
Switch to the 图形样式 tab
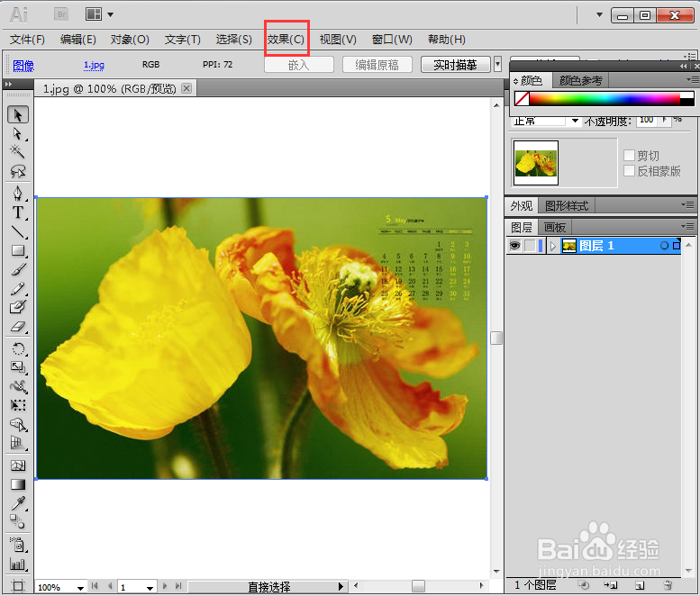[566, 205]
